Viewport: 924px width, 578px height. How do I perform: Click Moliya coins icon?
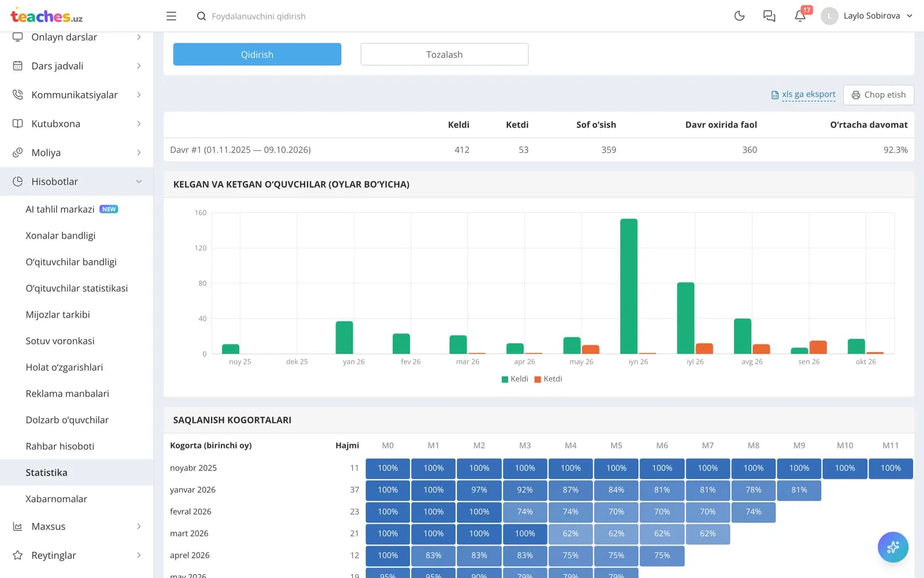pos(18,153)
